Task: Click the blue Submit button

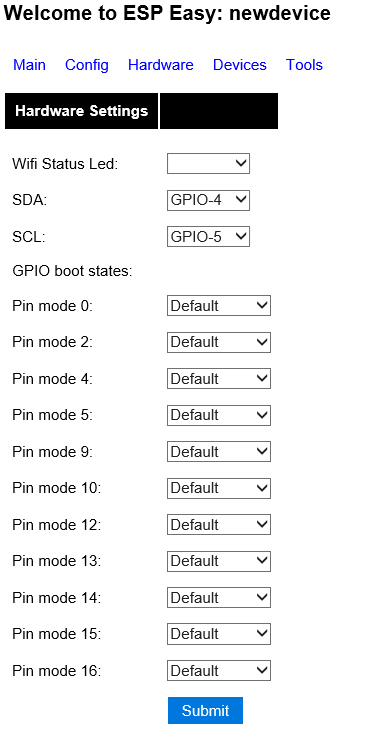Action: coord(205,710)
